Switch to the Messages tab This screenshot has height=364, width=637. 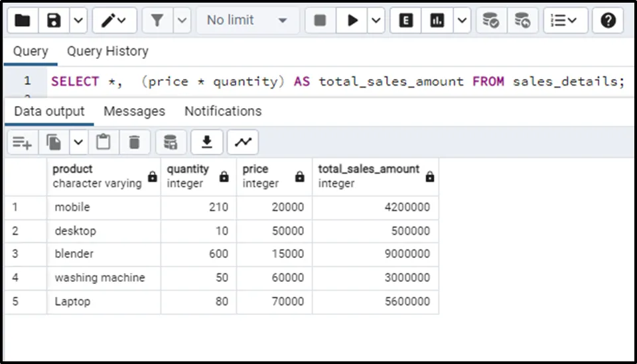coord(134,111)
